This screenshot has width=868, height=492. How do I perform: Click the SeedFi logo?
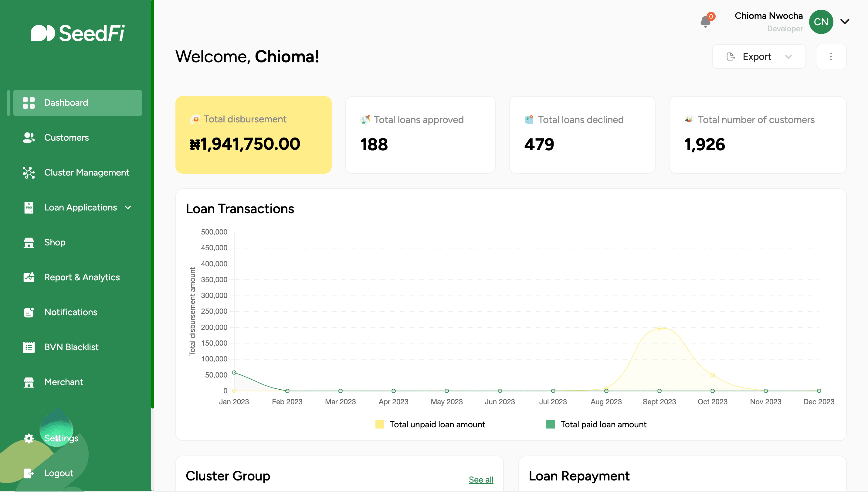tap(78, 33)
